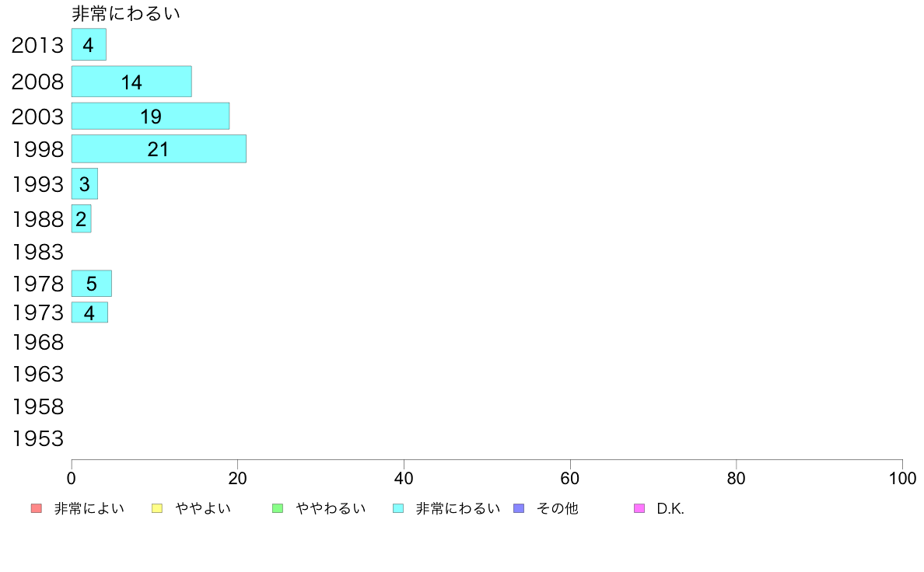Select the 2013 bar showing 4
The image size is (924, 572).
pos(89,44)
